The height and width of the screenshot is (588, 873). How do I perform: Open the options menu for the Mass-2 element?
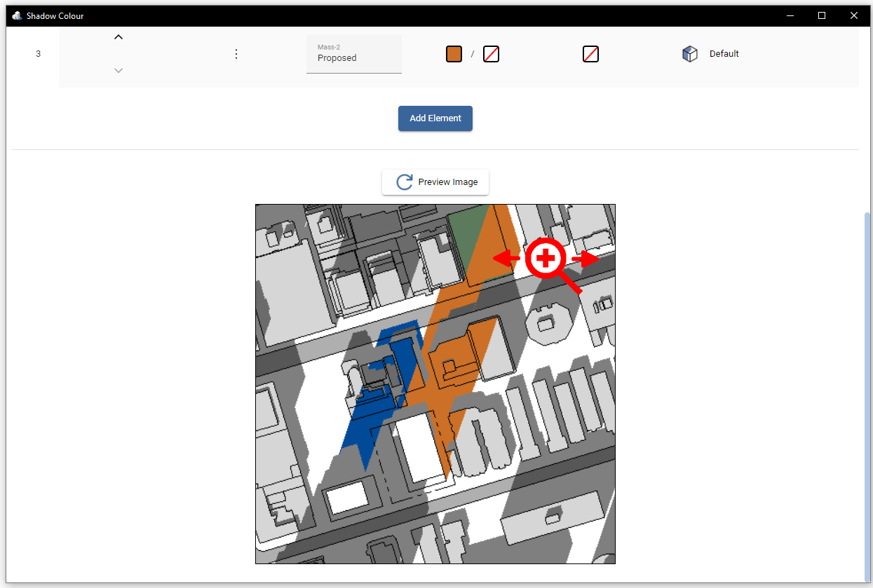coord(236,53)
